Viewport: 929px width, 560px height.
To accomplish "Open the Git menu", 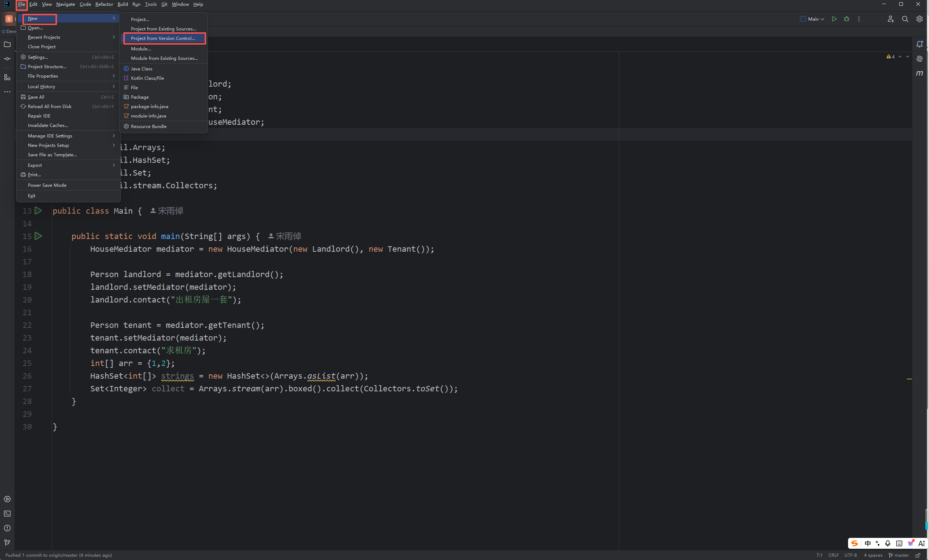I will (164, 4).
